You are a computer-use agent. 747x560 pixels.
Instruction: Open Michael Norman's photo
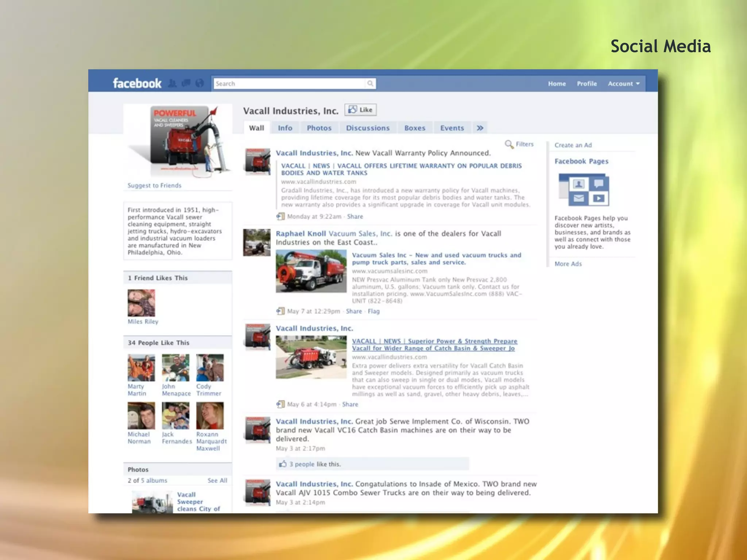pos(141,416)
